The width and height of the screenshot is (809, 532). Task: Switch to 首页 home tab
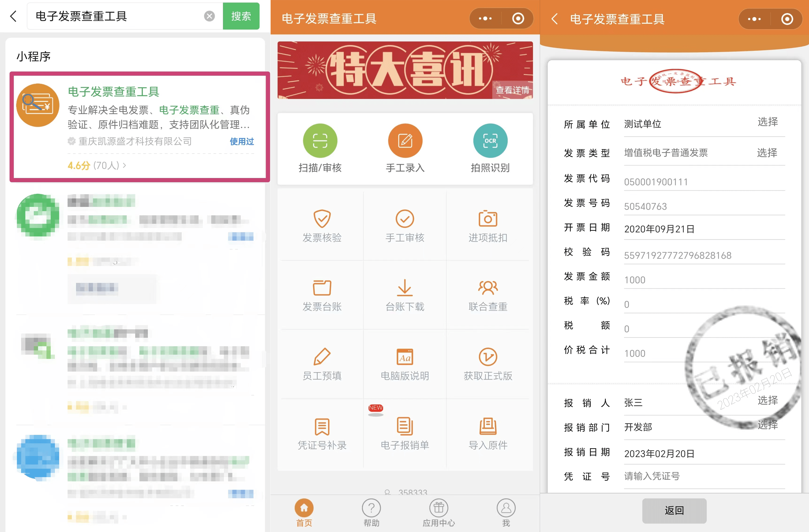click(304, 513)
